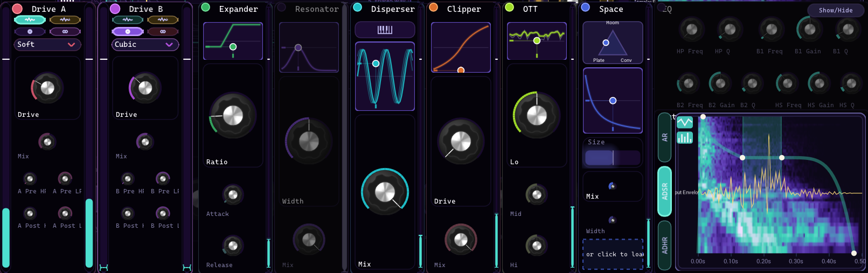
Task: Show waveform view in envelope display
Action: [x=685, y=122]
